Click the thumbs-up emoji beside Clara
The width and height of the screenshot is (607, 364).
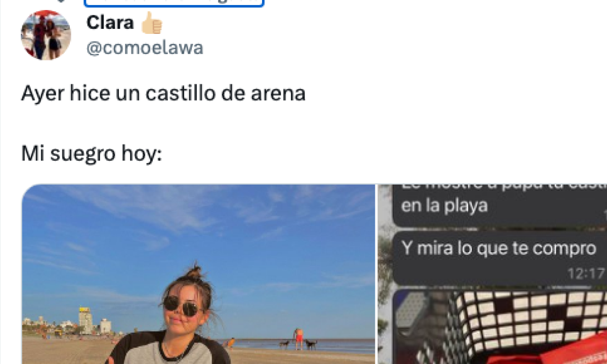pos(151,23)
